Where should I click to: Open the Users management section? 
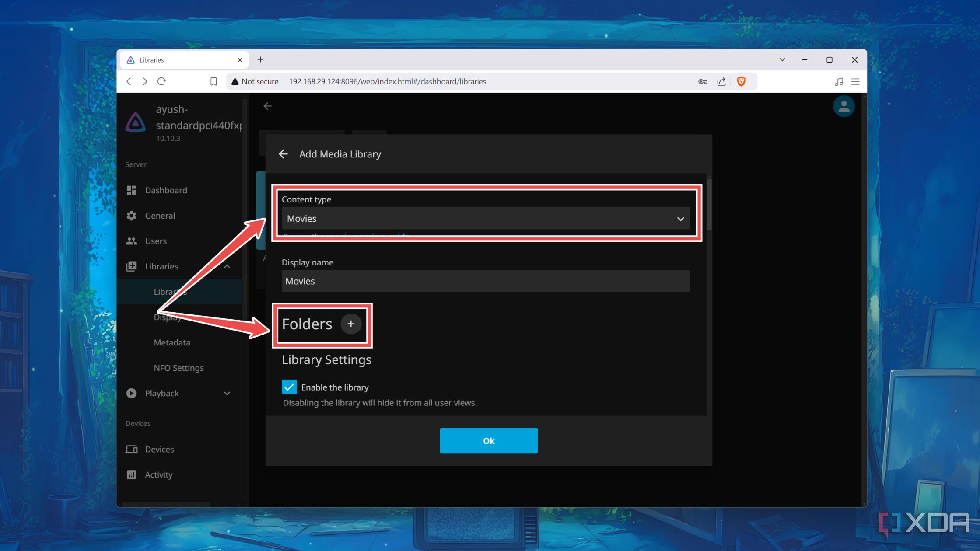pyautogui.click(x=155, y=240)
